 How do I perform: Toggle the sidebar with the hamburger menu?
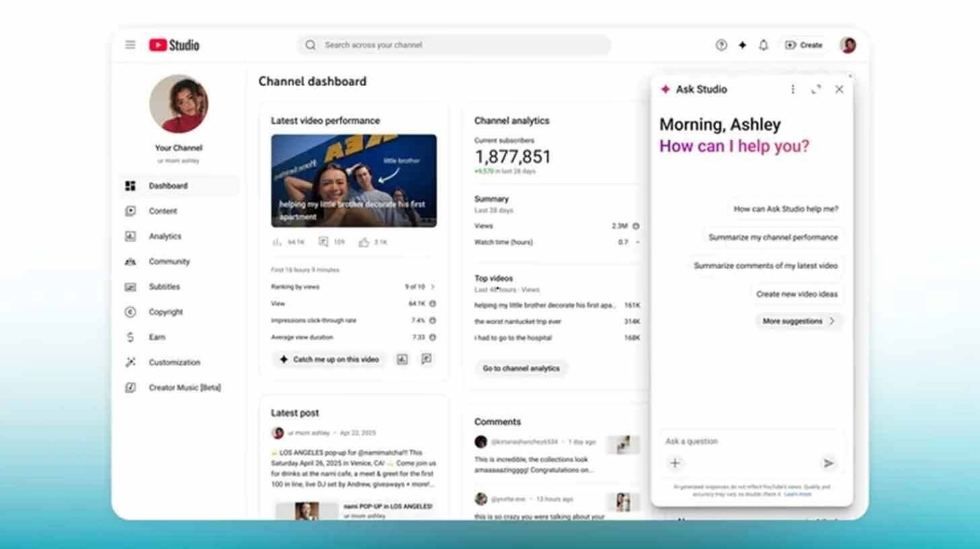[x=130, y=44]
